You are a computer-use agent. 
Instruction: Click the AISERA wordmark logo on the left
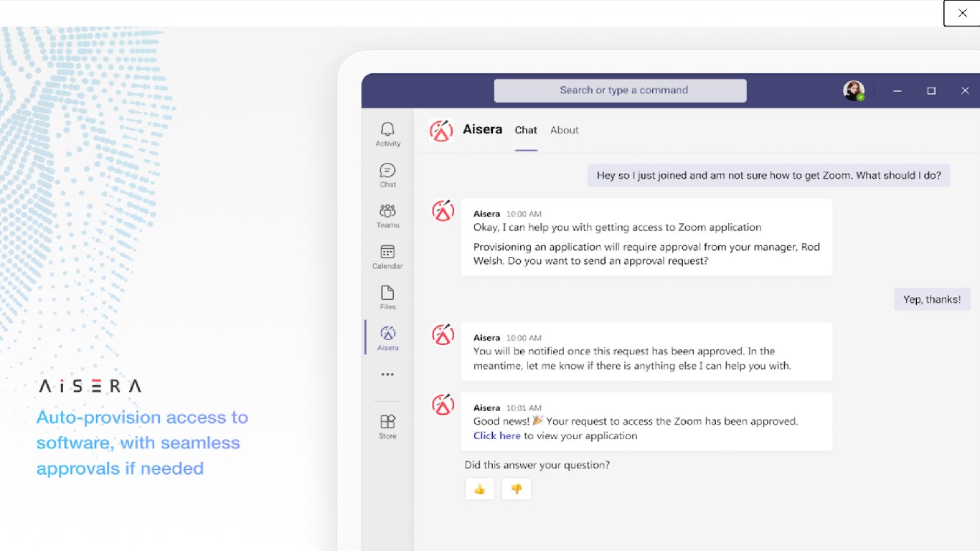(x=90, y=386)
